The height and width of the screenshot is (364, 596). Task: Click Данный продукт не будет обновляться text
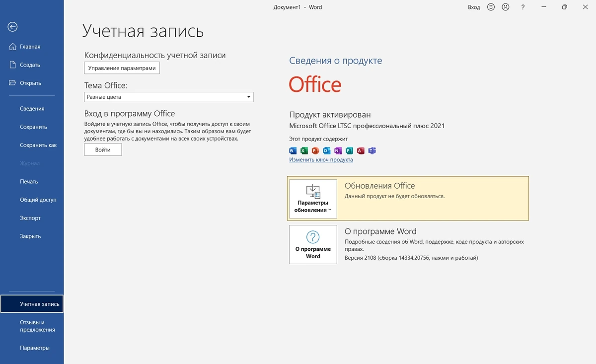pos(394,196)
